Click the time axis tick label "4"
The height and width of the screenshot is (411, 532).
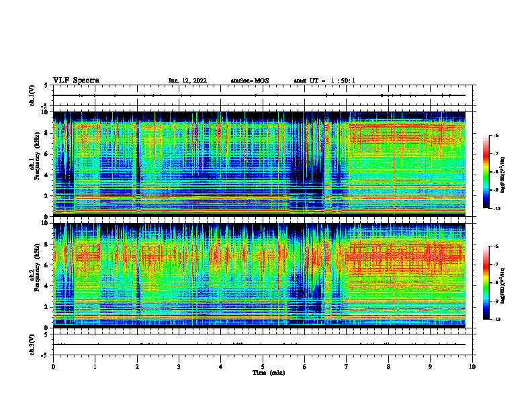click(x=220, y=367)
